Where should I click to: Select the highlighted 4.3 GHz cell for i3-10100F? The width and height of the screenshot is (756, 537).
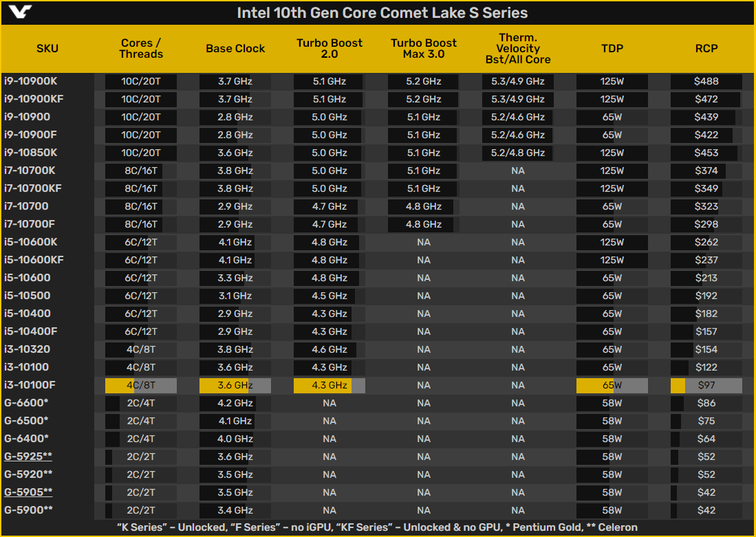[x=330, y=384]
